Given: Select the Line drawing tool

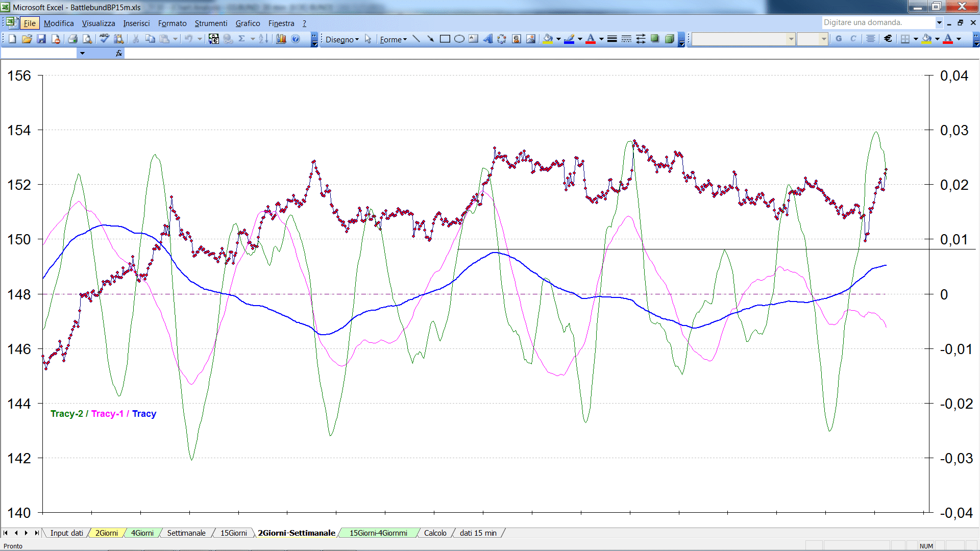Looking at the screenshot, I should pyautogui.click(x=416, y=39).
